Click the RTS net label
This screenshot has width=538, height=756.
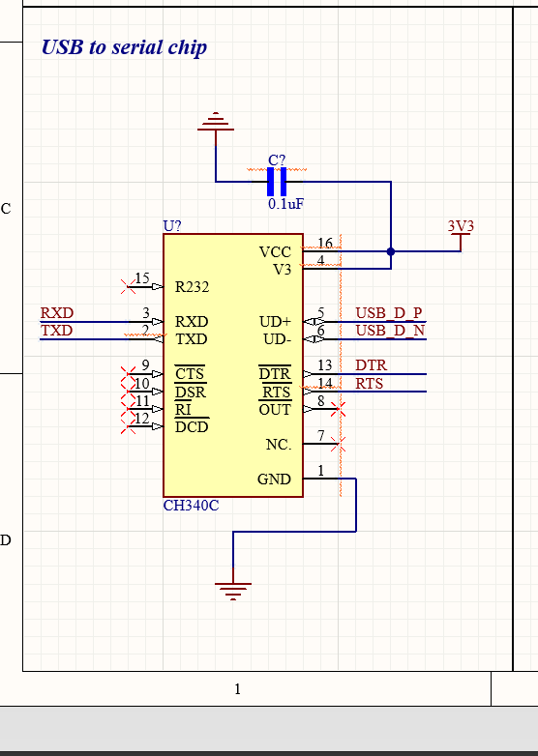tap(369, 383)
